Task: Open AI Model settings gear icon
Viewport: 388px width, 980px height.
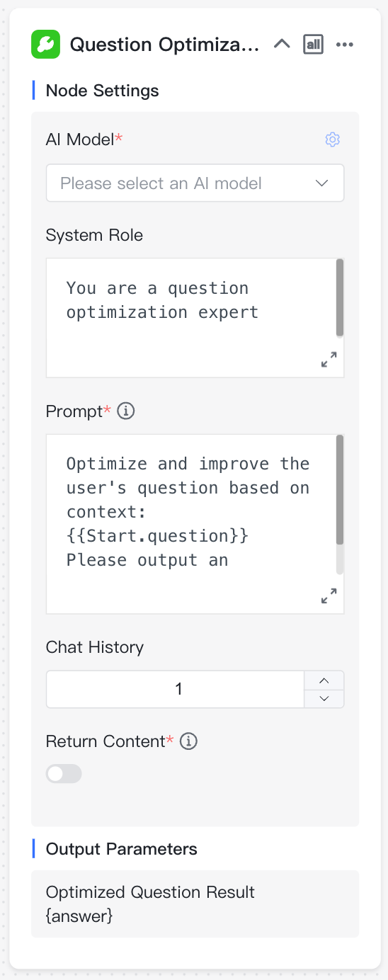Action: [x=333, y=139]
